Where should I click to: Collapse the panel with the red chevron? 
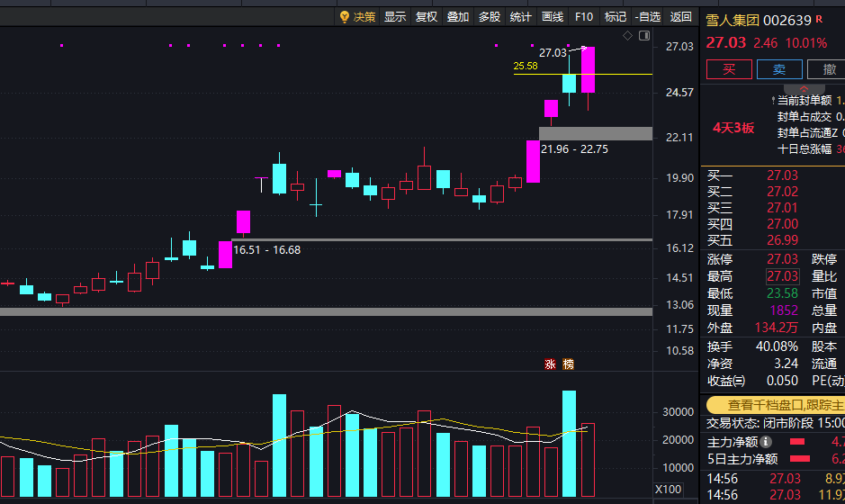[804, 89]
